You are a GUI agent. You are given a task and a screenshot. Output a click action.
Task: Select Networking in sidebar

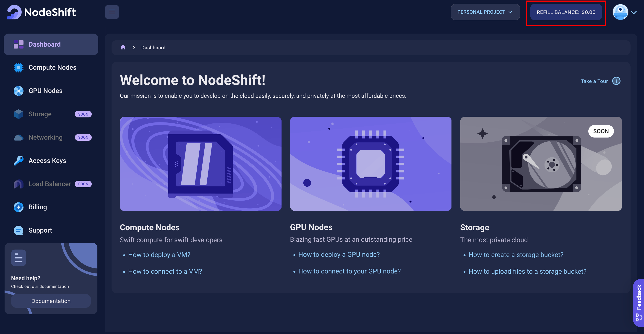click(x=46, y=137)
